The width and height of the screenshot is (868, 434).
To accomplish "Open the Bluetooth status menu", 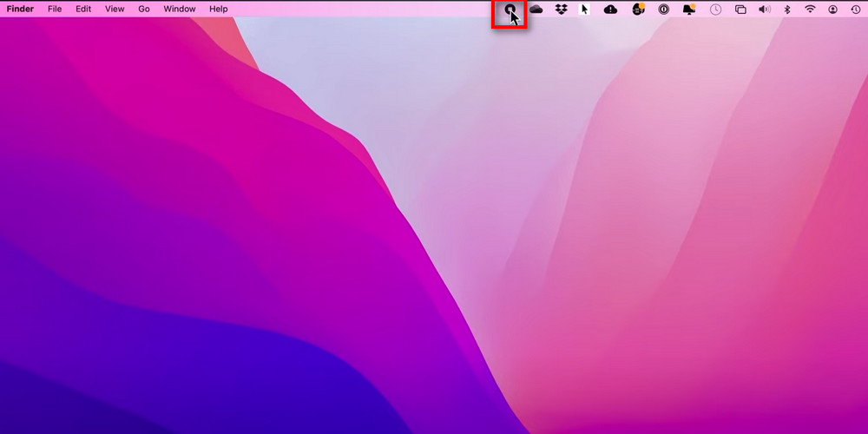I will pos(787,10).
